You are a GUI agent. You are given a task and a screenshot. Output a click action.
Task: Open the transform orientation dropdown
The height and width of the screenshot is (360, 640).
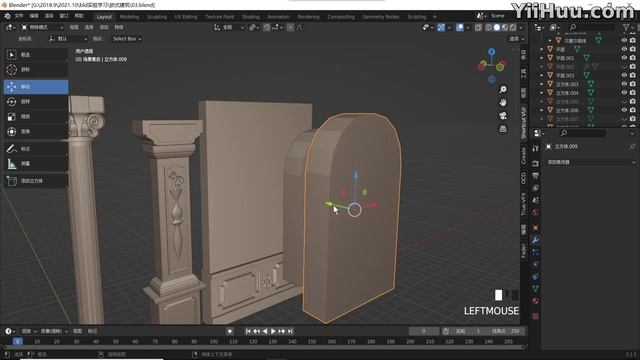(x=229, y=27)
